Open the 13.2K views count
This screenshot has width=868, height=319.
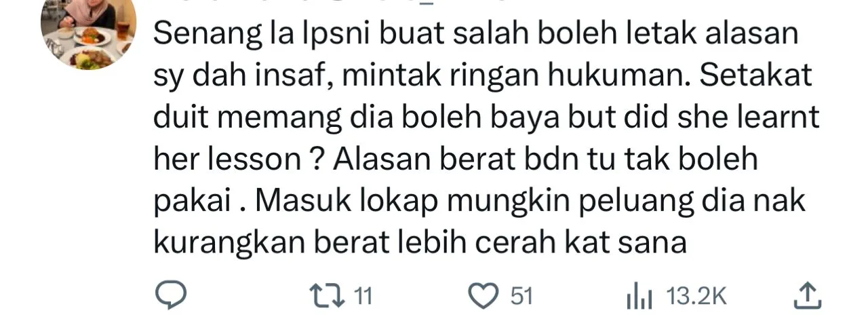[x=697, y=297]
